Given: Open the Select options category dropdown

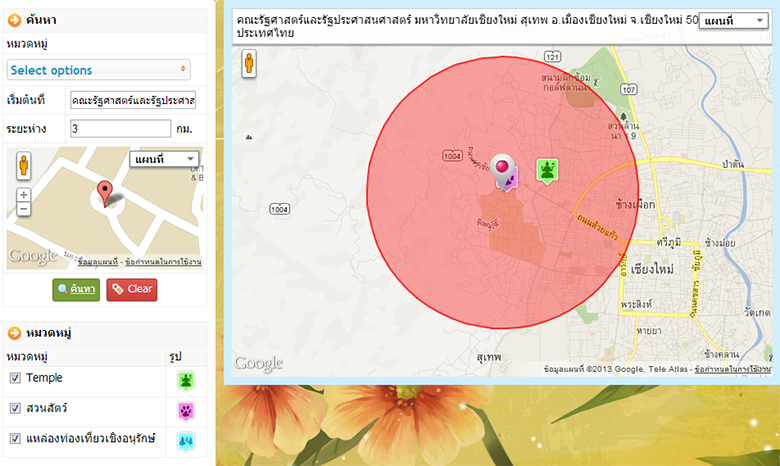Looking at the screenshot, I should tap(98, 70).
